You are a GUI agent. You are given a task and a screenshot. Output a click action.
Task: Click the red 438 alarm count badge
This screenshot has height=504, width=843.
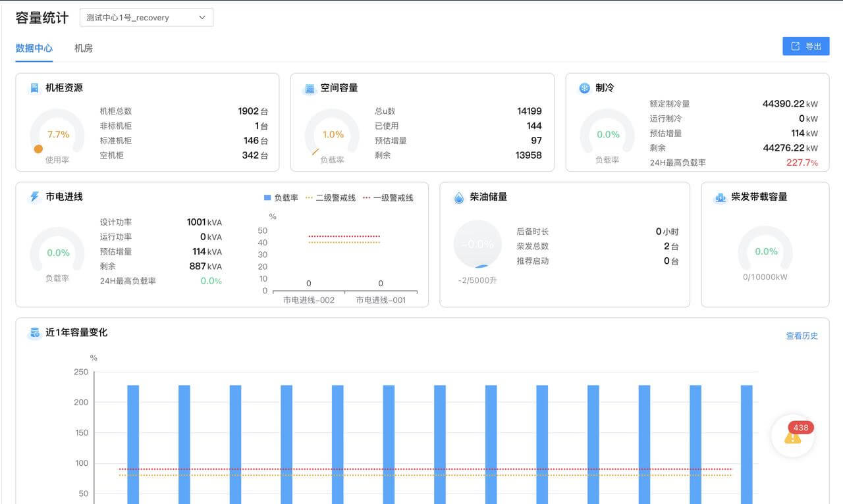coord(800,428)
